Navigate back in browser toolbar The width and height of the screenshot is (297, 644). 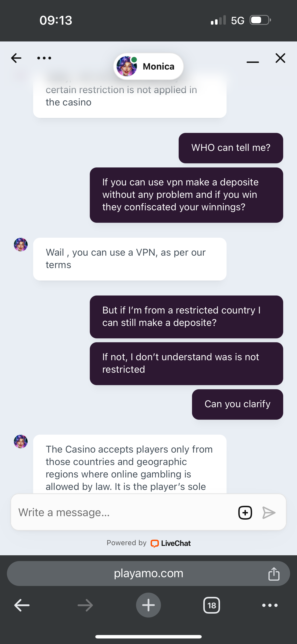(x=22, y=605)
